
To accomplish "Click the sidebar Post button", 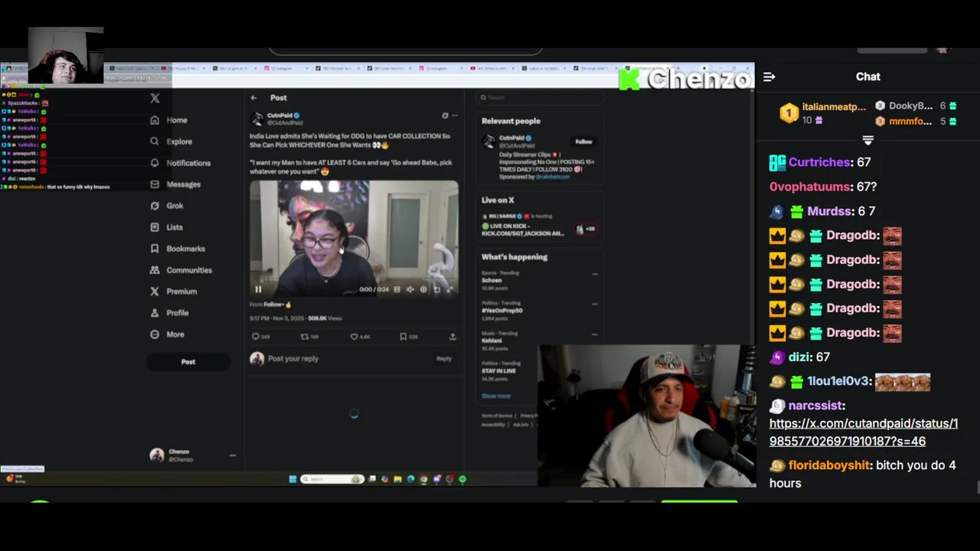I will (188, 362).
